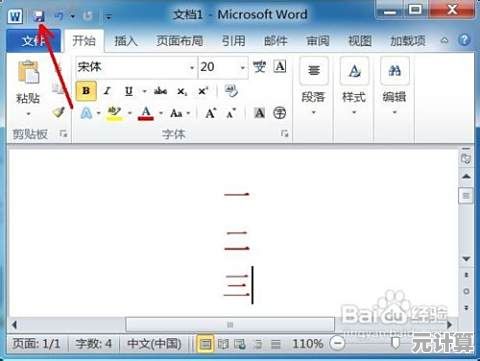Click the page number status 页面: 1/1
The image size is (480, 361).
pyautogui.click(x=36, y=343)
